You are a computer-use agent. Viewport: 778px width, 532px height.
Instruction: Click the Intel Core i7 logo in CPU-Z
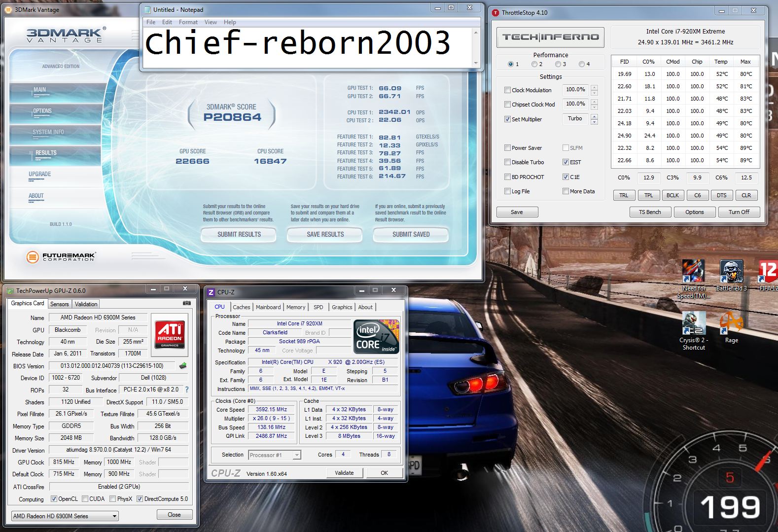point(377,336)
